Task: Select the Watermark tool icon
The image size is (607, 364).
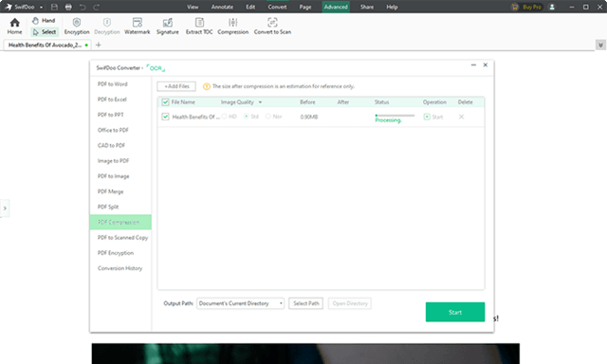Action: click(x=137, y=22)
